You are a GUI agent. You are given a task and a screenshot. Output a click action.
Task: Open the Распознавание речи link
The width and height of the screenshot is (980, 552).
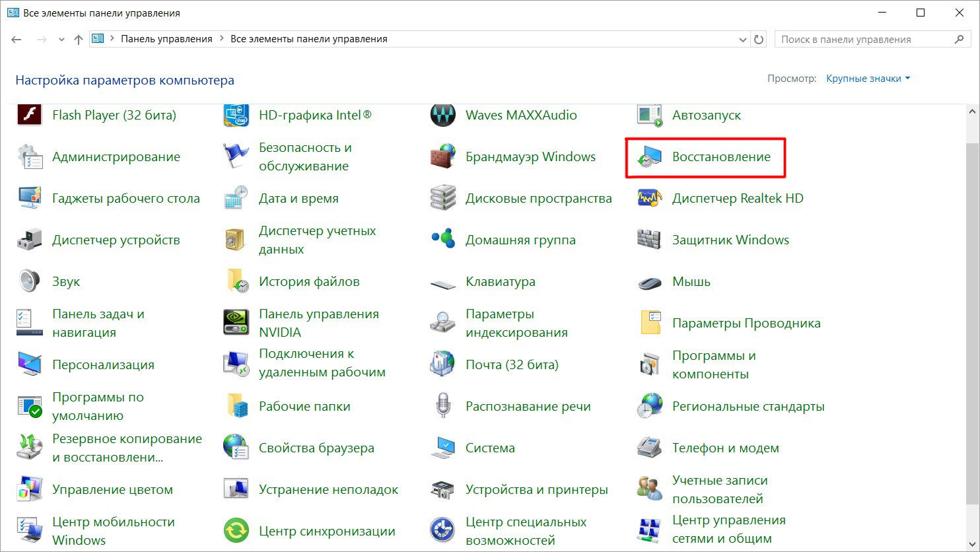click(x=528, y=407)
